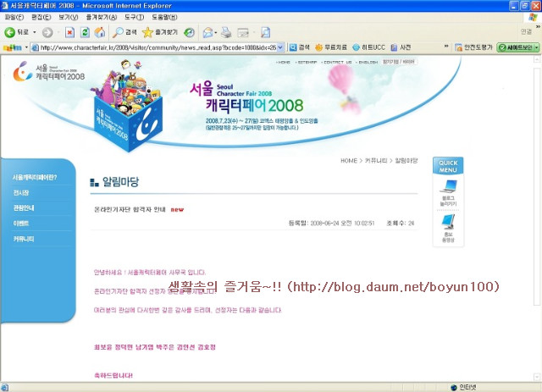Click the Seoul Character Fair 2008 logo
This screenshot has height=392, width=542.
coord(48,72)
